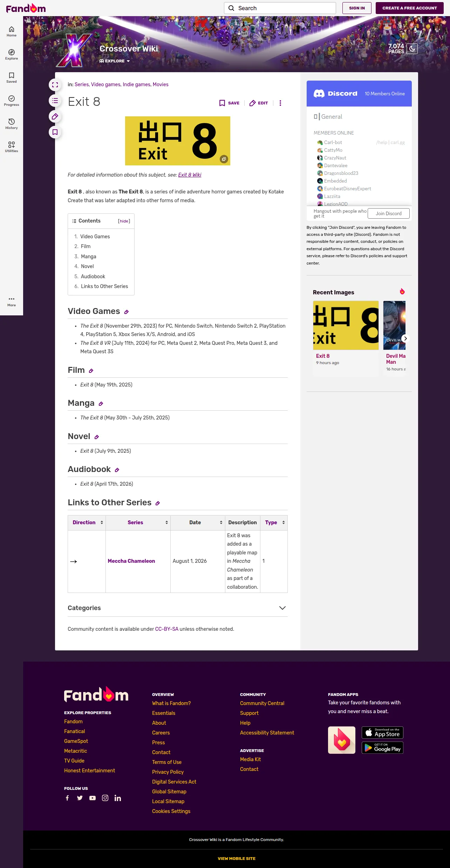
Task: Sort the table by Date
Action: [221, 522]
